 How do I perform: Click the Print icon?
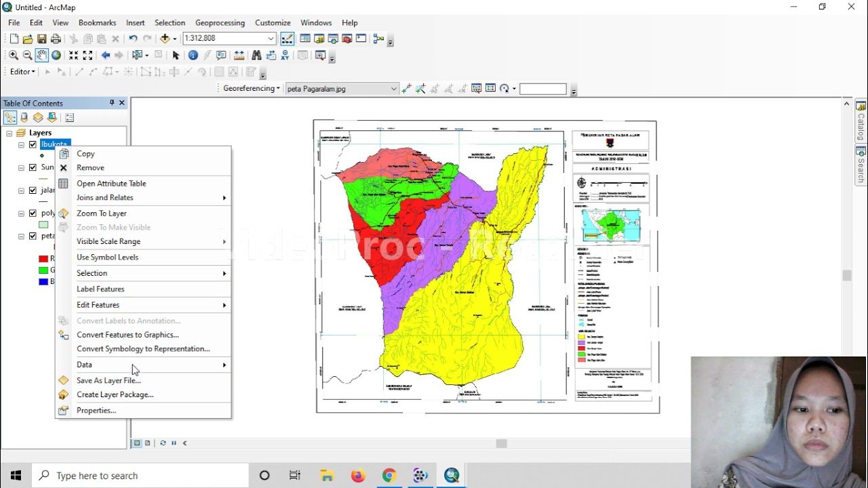pos(56,39)
